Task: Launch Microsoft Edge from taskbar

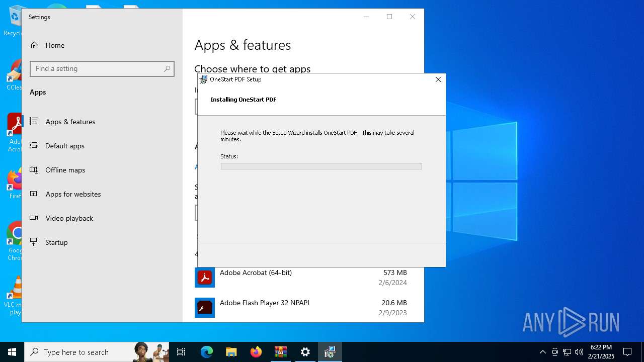Action: [207, 352]
